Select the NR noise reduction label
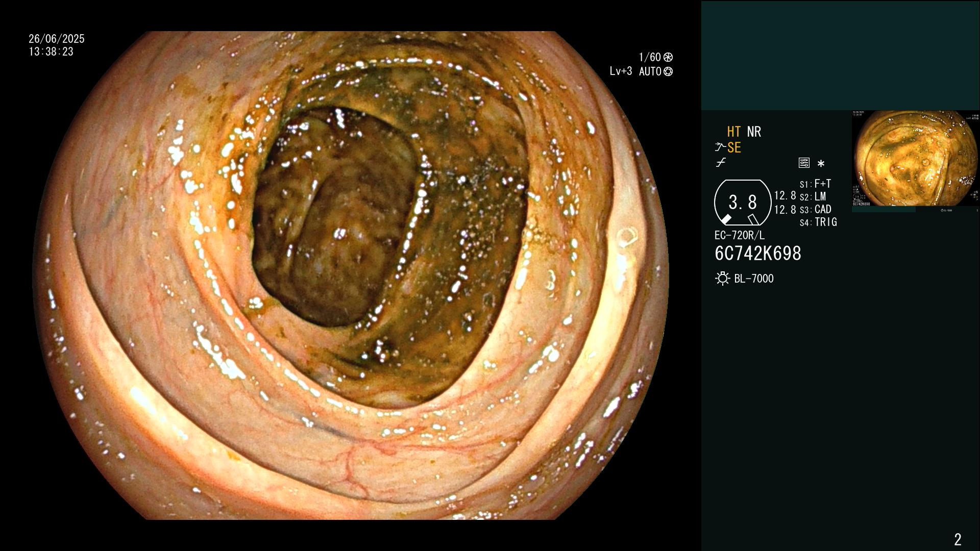This screenshot has width=980, height=551. tap(754, 132)
